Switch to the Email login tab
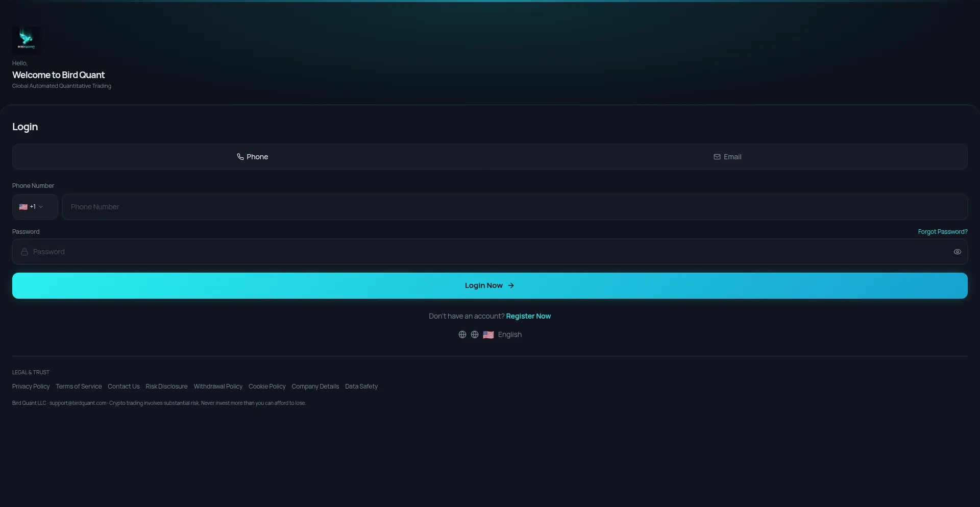The width and height of the screenshot is (980, 507). [x=727, y=157]
